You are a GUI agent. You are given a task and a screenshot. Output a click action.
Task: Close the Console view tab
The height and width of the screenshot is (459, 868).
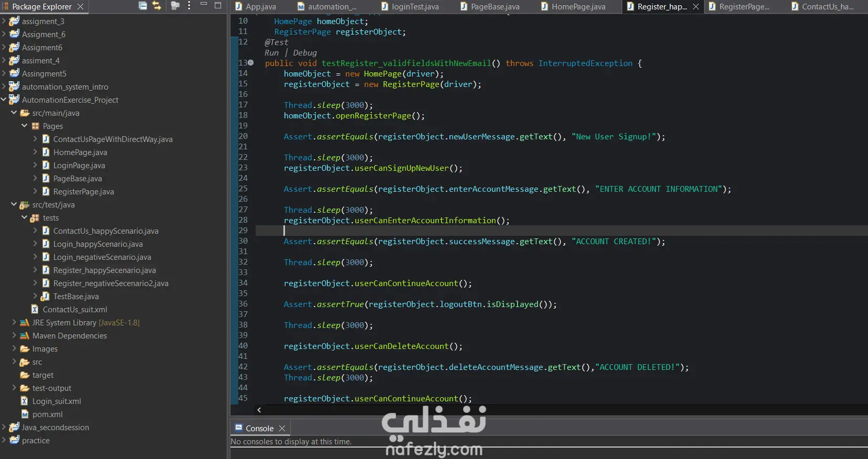point(282,428)
